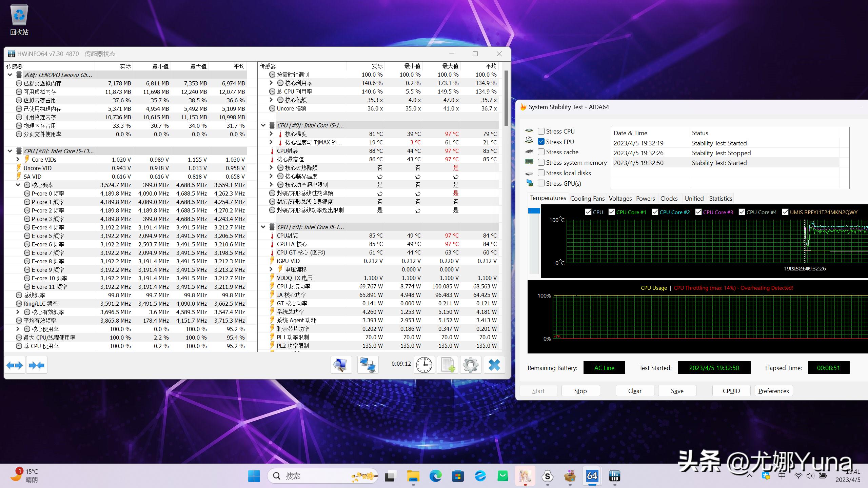Open the Statistics tab
The width and height of the screenshot is (868, 488).
coord(721,199)
